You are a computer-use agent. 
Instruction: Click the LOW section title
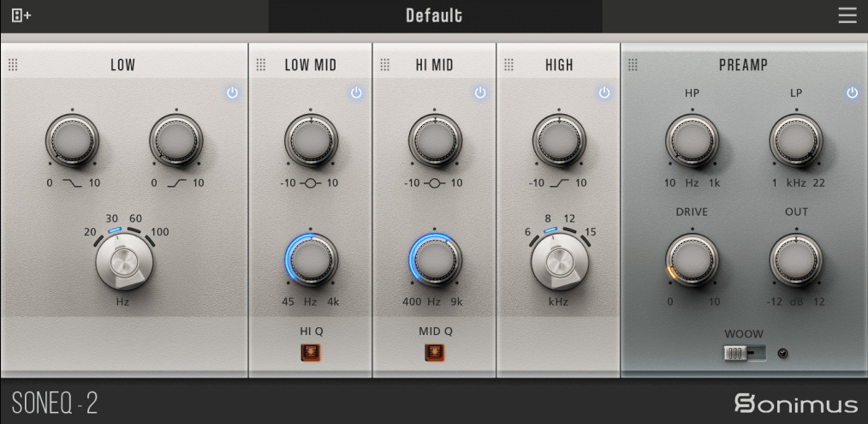tap(123, 65)
